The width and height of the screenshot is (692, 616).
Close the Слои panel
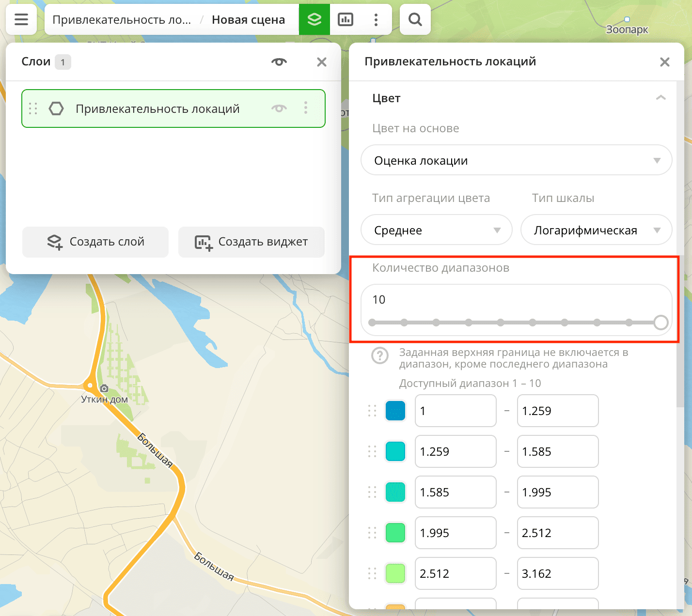(322, 62)
